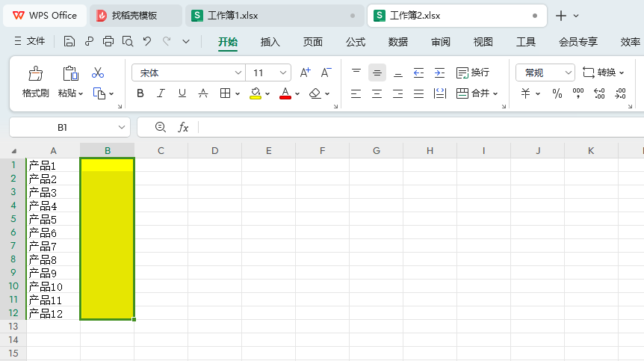Decrease font size with A- icon
The width and height of the screenshot is (644, 361).
click(326, 72)
